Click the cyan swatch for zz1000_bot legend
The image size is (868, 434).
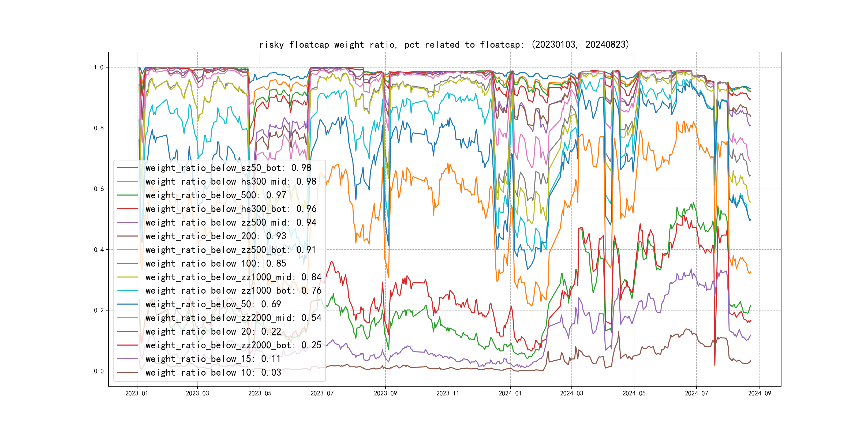click(x=128, y=290)
